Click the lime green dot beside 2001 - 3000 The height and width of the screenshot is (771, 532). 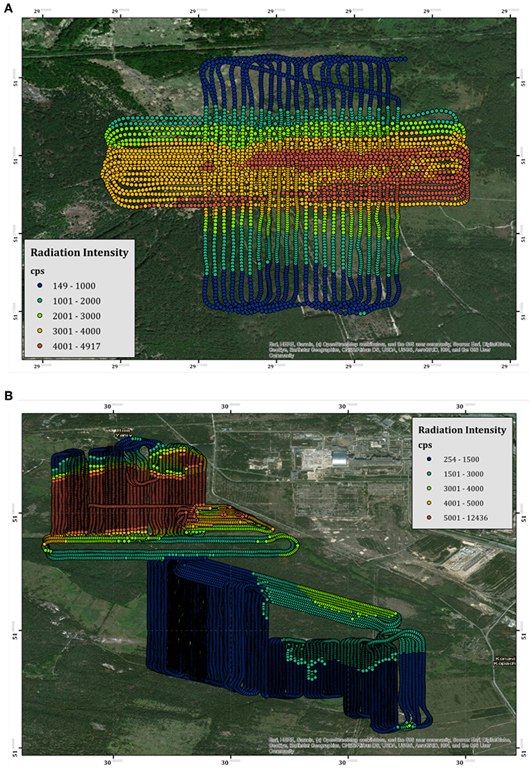[40, 316]
